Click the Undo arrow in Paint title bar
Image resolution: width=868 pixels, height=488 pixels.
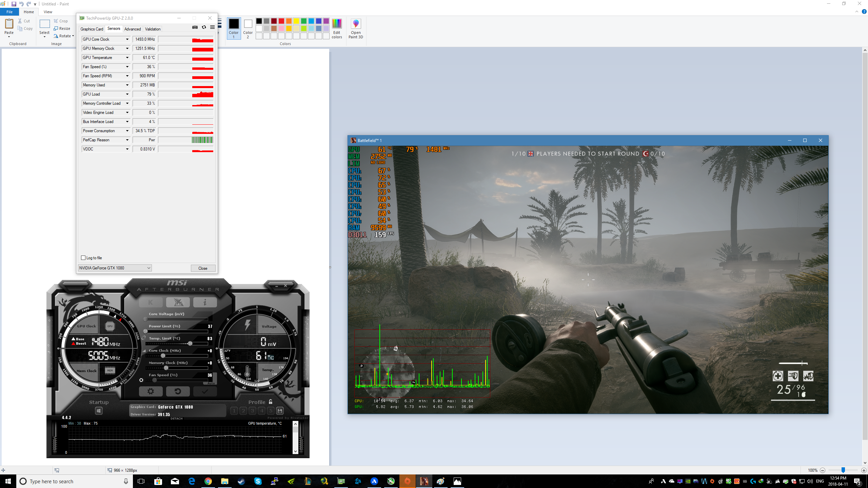(21, 4)
